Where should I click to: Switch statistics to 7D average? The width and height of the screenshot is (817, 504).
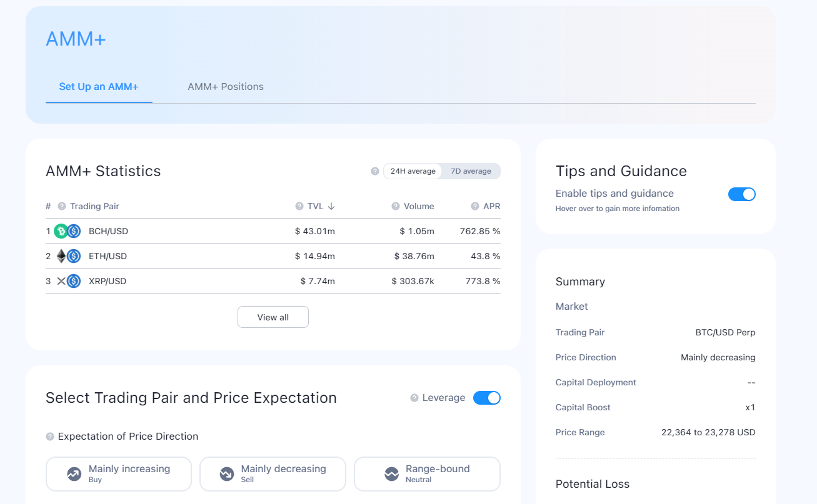(471, 171)
